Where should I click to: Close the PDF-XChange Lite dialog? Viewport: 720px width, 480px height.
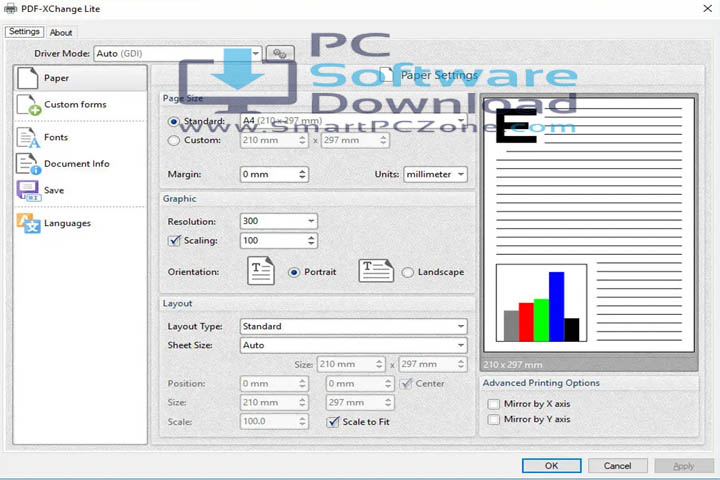point(708,8)
